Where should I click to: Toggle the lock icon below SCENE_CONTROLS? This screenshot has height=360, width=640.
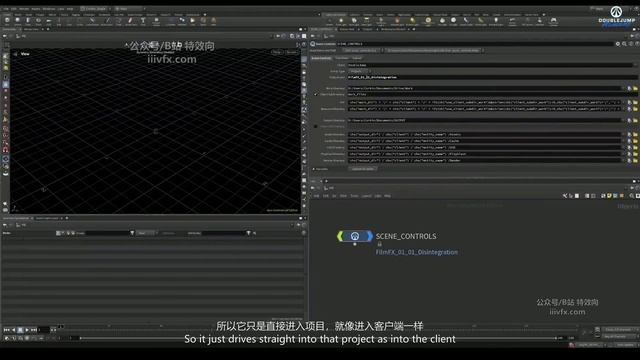[x=379, y=244]
